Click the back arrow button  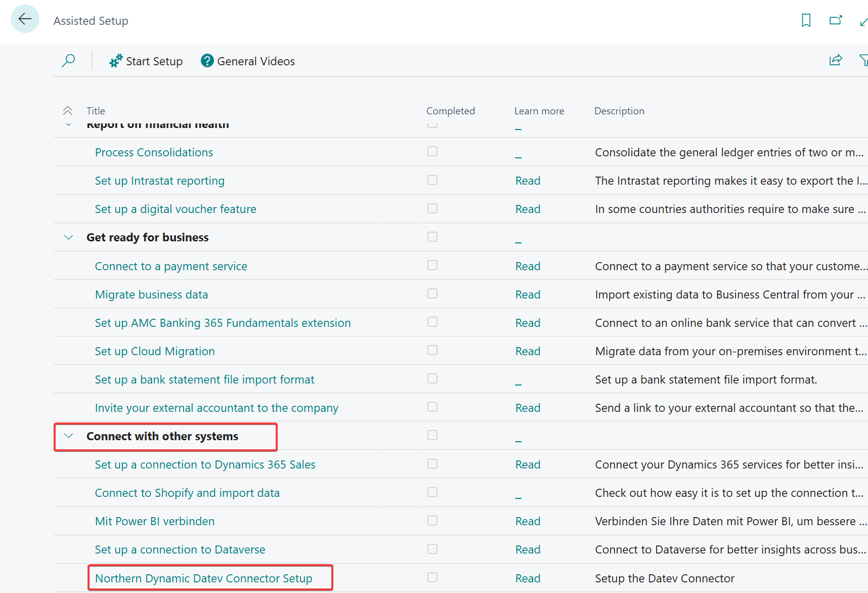[x=25, y=19]
